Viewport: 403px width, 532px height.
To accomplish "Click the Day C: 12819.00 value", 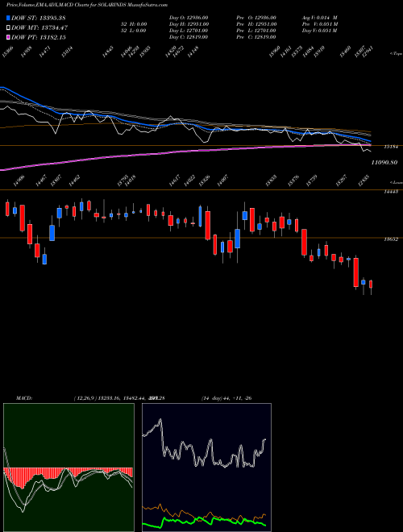I will click(189, 37).
